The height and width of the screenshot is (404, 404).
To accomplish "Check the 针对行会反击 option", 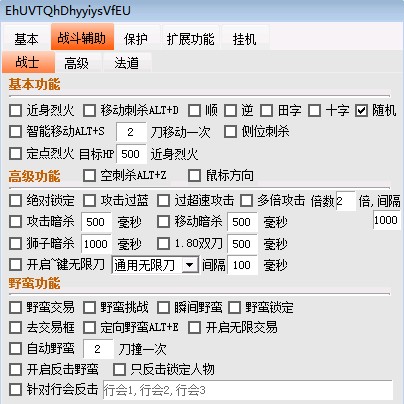I will pos(15,389).
